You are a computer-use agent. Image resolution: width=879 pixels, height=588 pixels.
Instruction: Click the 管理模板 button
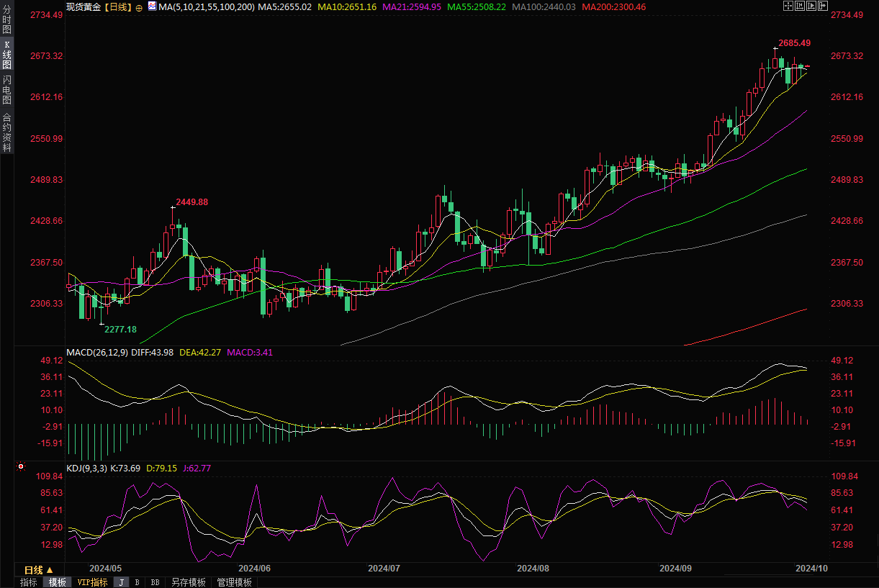(234, 582)
